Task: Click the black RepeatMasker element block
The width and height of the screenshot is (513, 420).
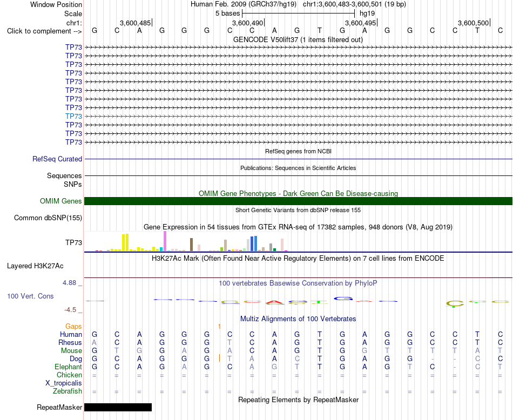Action: pos(118,407)
